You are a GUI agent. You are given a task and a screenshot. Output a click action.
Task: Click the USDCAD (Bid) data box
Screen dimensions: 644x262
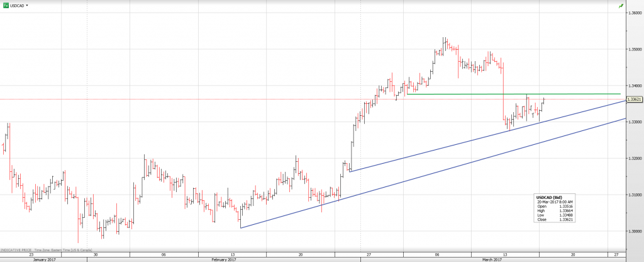tap(554, 208)
